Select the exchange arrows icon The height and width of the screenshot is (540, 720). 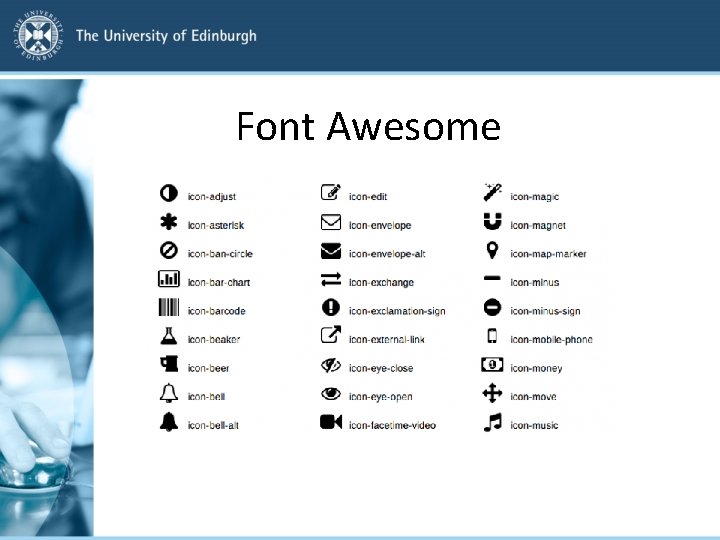pyautogui.click(x=331, y=279)
